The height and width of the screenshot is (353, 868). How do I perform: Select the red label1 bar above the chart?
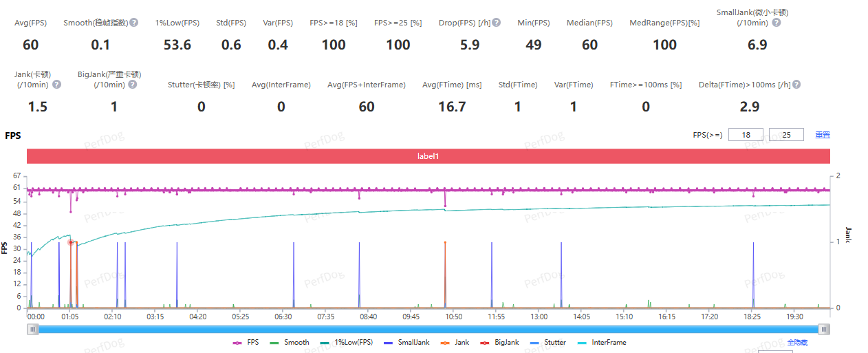click(428, 156)
